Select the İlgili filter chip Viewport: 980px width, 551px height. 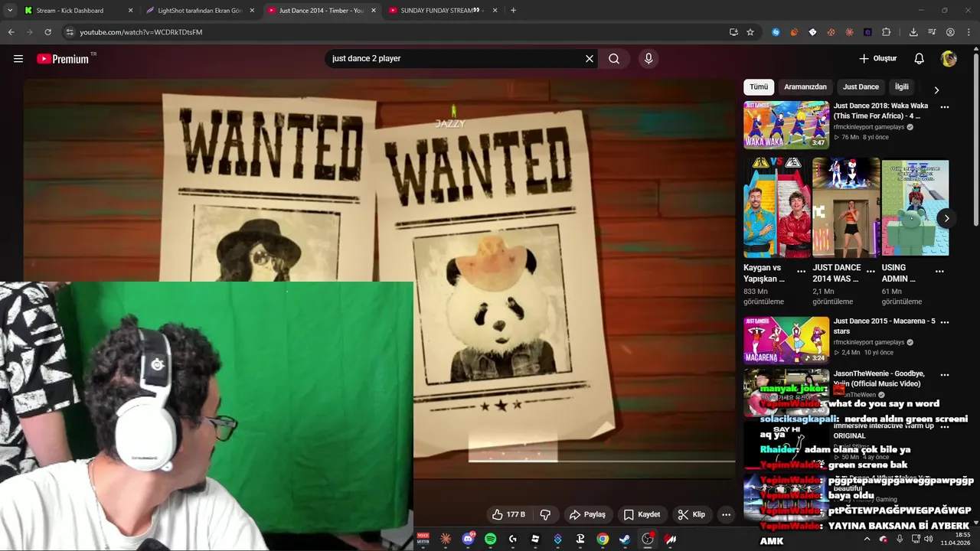[x=902, y=87]
